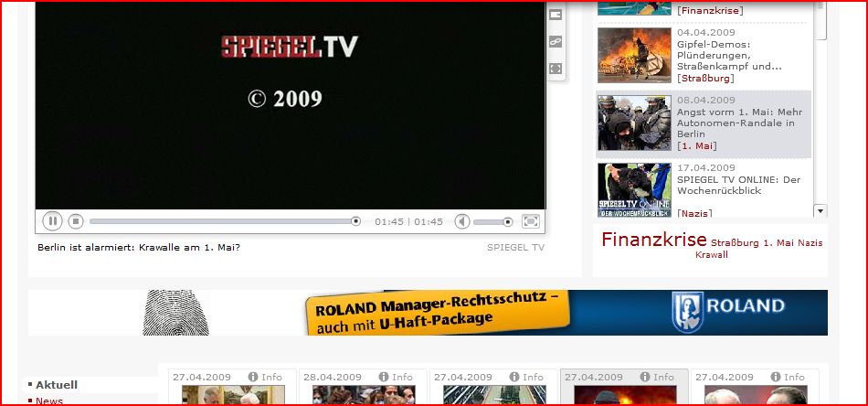
Task: Click the ROLAND Manager-Rechtsschutz ad banner
Action: click(428, 313)
